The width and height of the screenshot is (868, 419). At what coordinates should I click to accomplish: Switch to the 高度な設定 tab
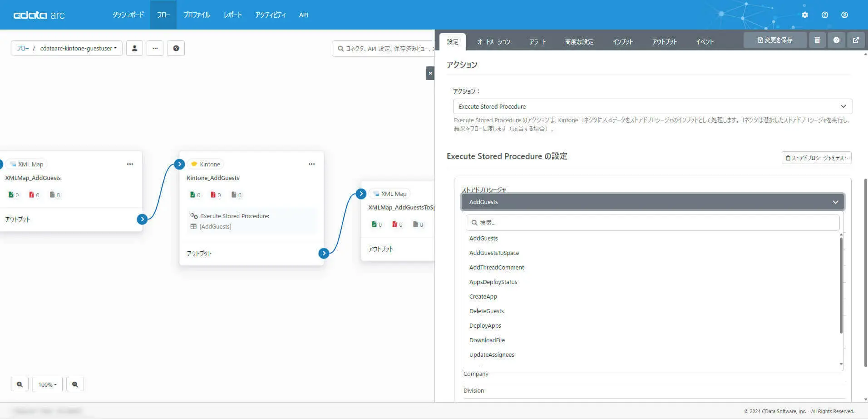[579, 42]
